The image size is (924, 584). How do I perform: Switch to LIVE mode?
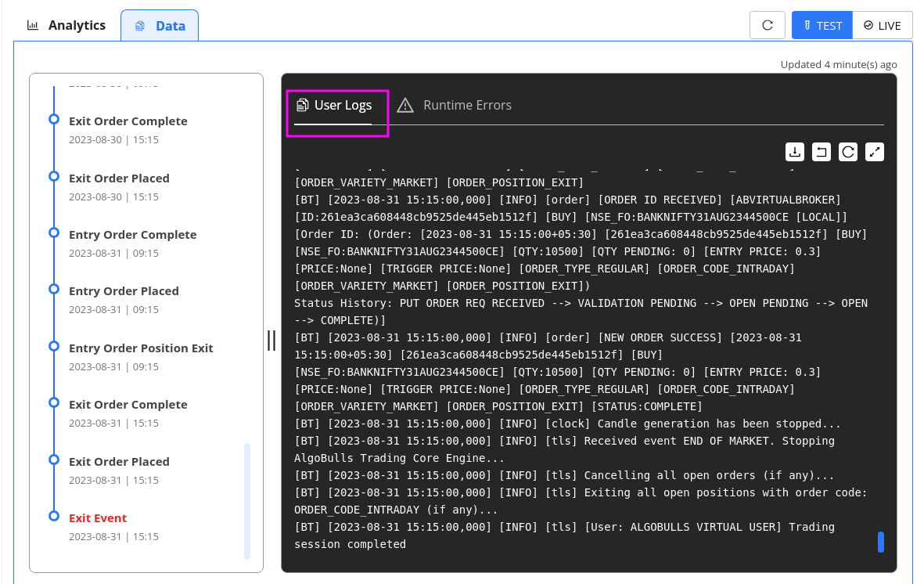[883, 25]
